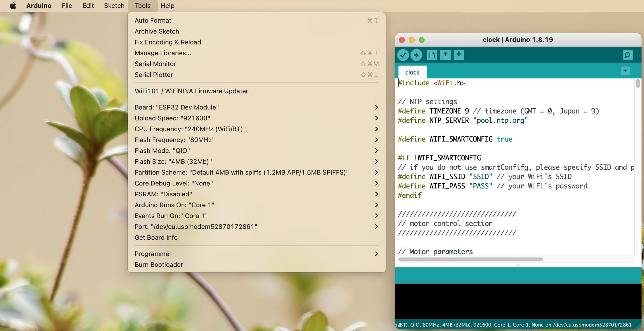The width and height of the screenshot is (644, 331).
Task: Click the Open sketch up-arrow icon
Action: [x=445, y=55]
